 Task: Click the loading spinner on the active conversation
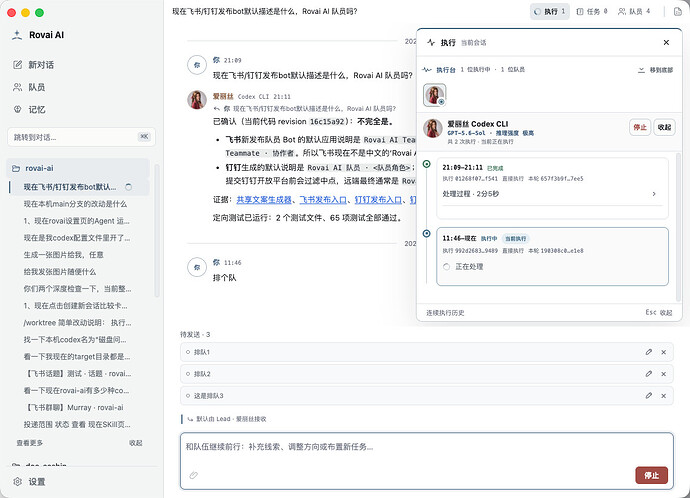pyautogui.click(x=128, y=187)
